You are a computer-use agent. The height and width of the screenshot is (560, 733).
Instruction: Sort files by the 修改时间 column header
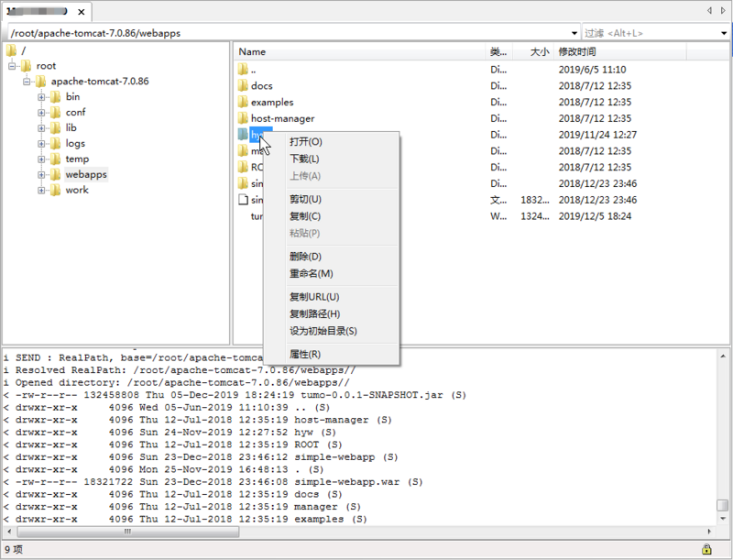pos(620,52)
